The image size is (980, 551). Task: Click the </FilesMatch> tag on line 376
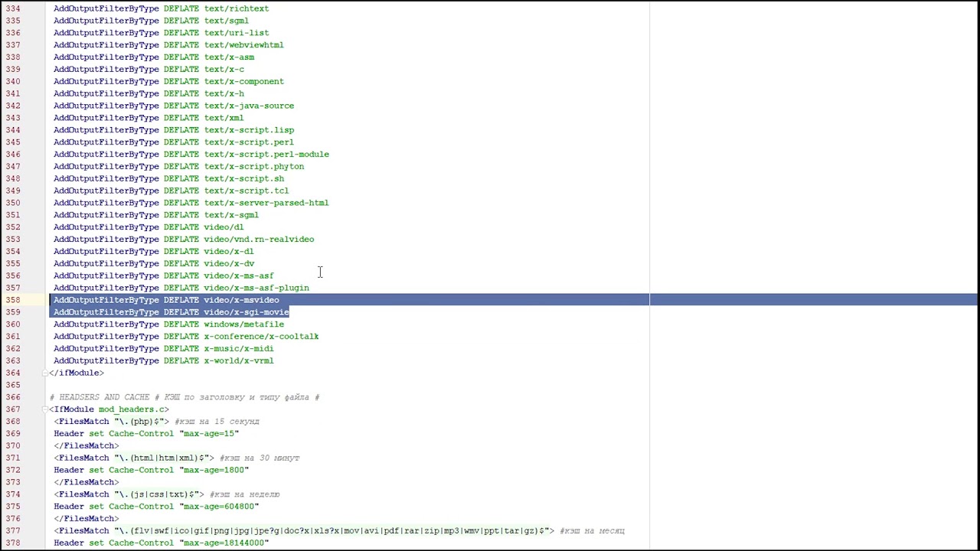[x=87, y=519]
